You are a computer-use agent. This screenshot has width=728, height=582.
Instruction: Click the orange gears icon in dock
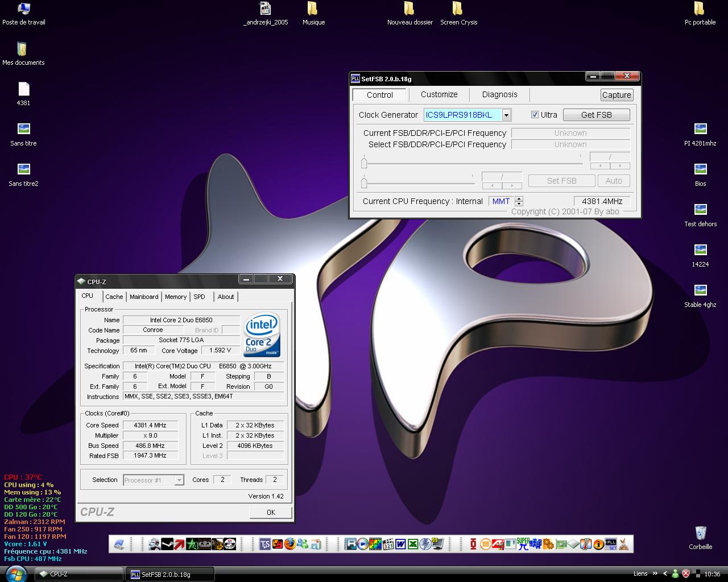click(x=548, y=544)
